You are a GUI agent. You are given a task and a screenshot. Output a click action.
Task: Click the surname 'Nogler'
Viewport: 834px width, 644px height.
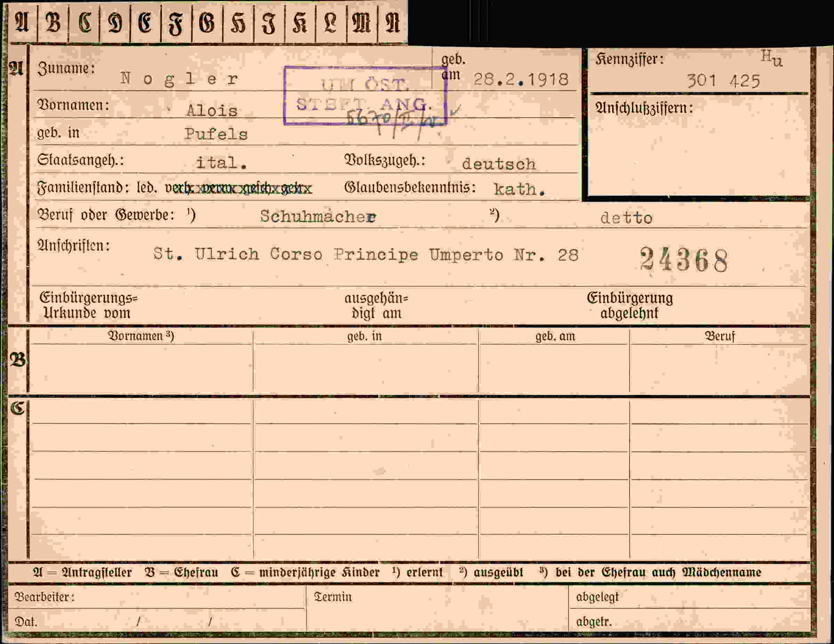(179, 79)
